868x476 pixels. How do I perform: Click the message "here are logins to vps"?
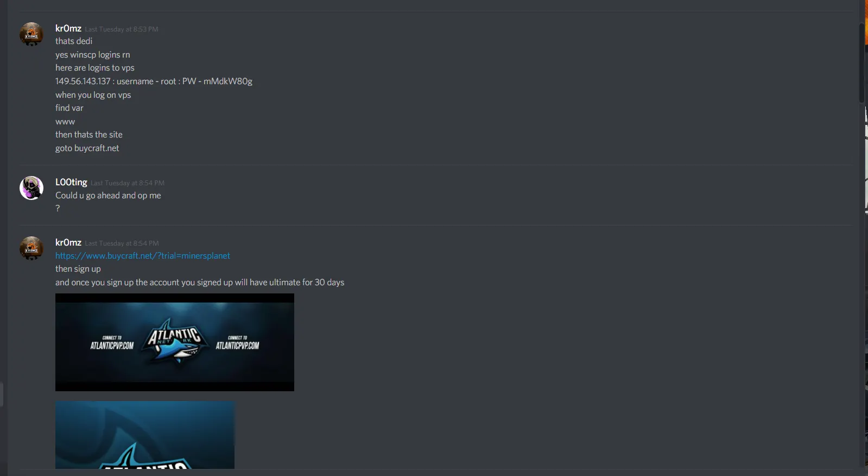[95, 68]
